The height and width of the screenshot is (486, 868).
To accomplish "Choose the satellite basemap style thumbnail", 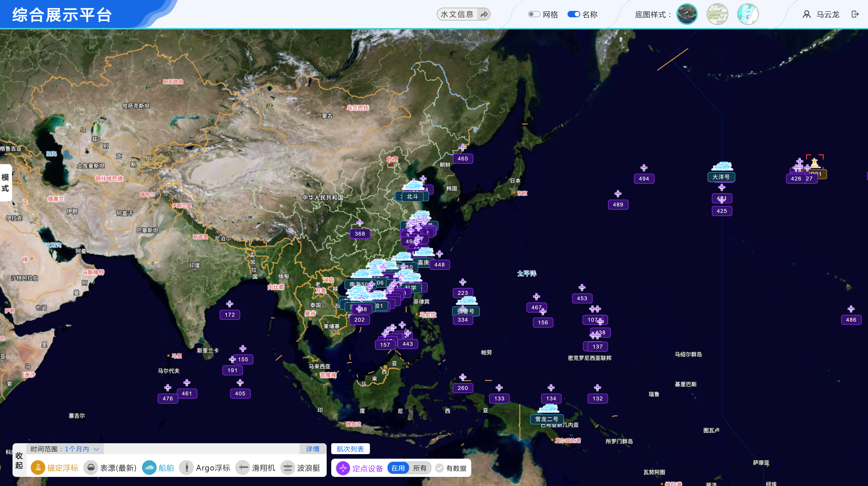I will coord(687,14).
